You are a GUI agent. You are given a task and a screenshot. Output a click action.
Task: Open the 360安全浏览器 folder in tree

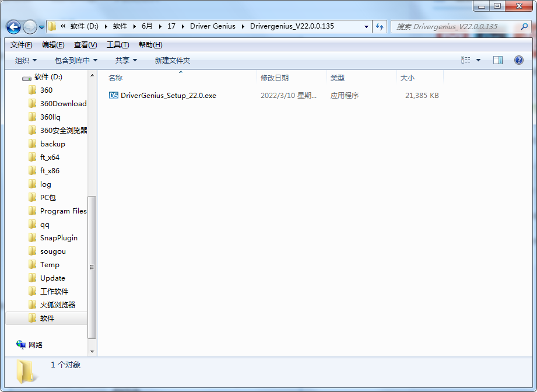(x=64, y=130)
